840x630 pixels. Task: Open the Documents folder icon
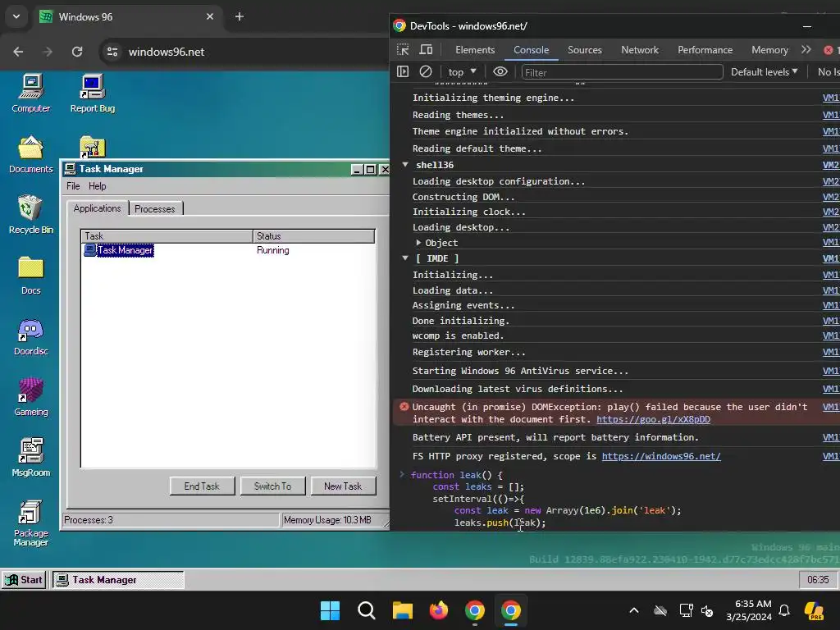click(x=30, y=154)
